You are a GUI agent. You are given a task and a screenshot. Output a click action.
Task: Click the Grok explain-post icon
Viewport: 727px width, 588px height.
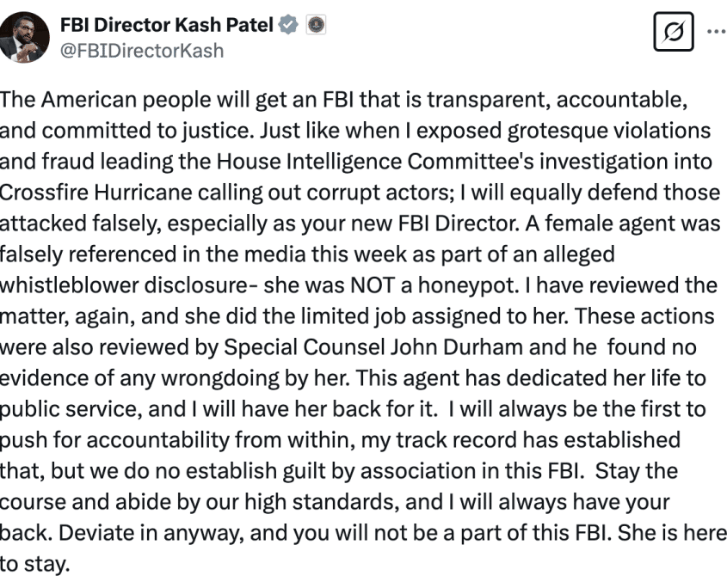click(x=674, y=33)
